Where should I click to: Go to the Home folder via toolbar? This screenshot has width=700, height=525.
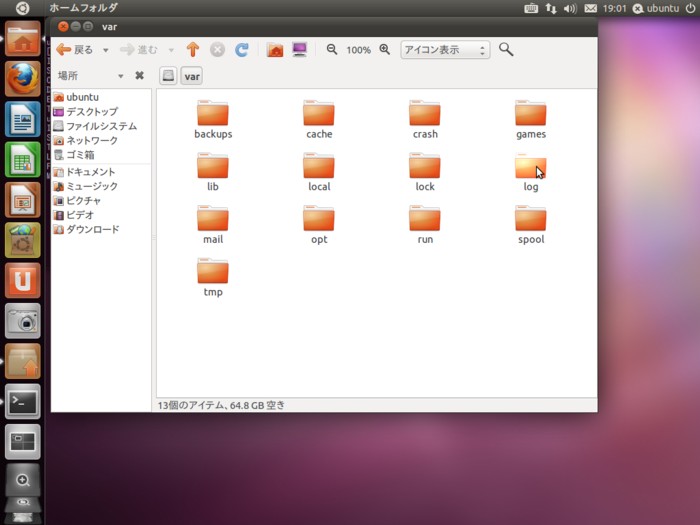click(x=275, y=50)
